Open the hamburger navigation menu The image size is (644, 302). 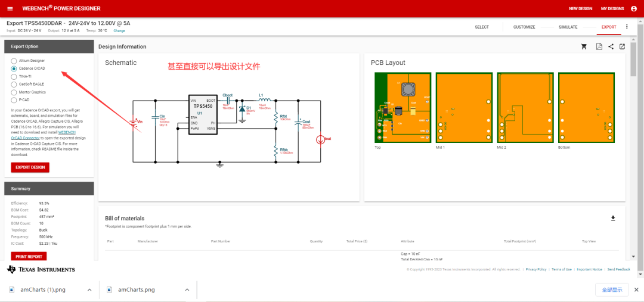pos(10,8)
